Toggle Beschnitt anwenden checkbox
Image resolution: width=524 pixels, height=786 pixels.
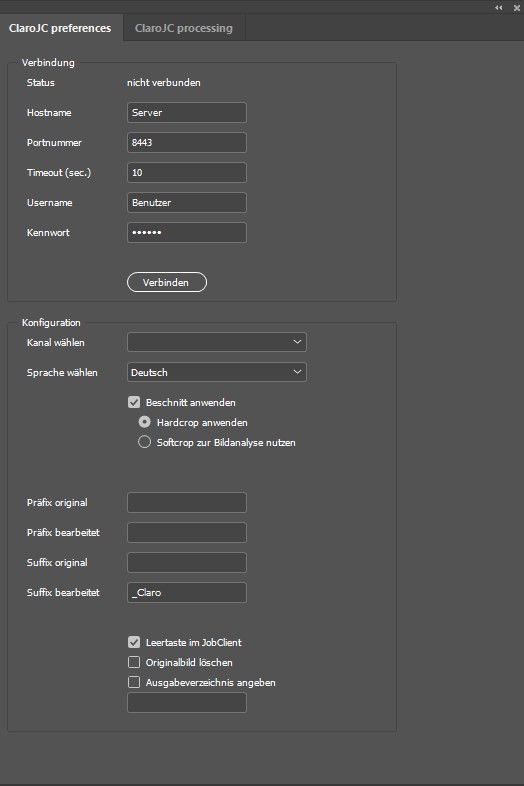pyautogui.click(x=134, y=402)
